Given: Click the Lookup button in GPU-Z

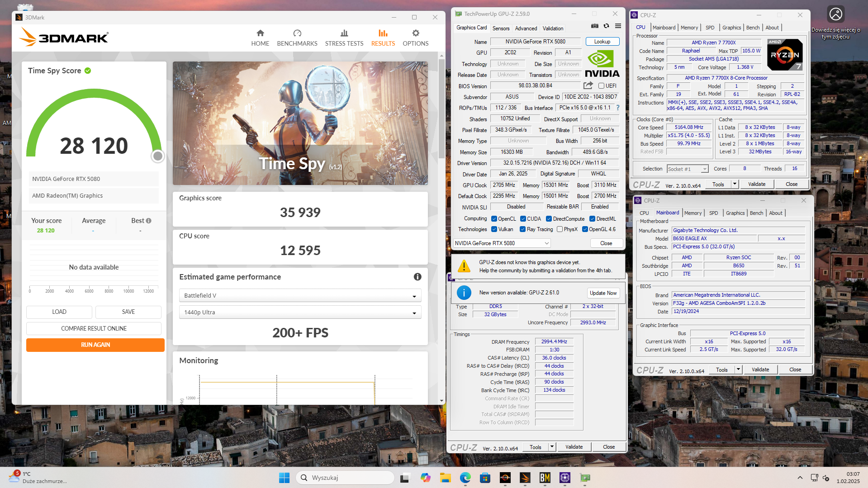Looking at the screenshot, I should click(602, 42).
